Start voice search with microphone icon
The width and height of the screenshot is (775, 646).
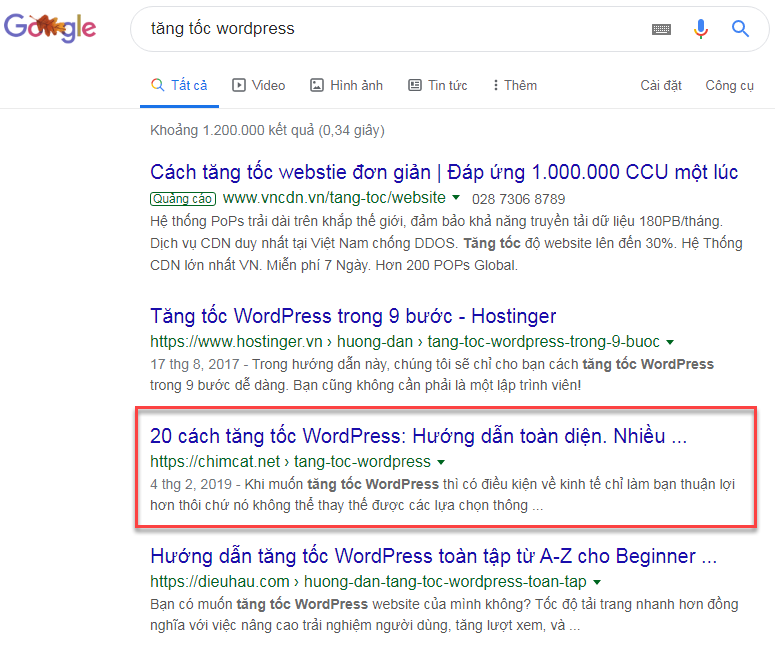(700, 29)
